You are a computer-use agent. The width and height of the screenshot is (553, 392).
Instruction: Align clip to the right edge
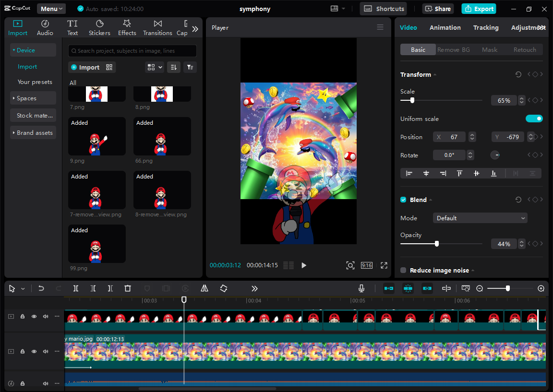coord(443,173)
